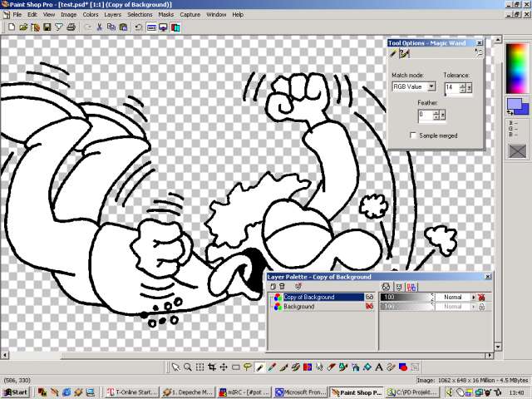Switch to Microsoft FrontPage taskbar button
The image size is (532, 399).
(301, 392)
